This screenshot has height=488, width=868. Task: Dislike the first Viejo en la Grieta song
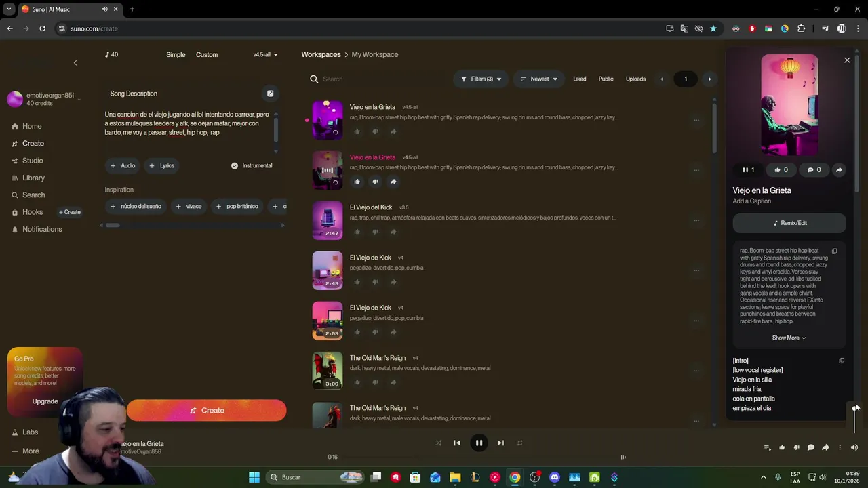pos(375,131)
